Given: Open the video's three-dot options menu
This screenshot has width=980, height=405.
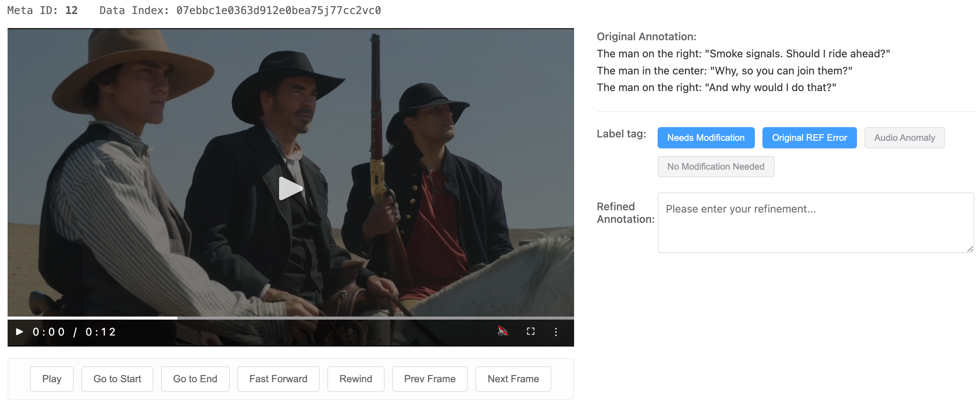Looking at the screenshot, I should [x=555, y=332].
